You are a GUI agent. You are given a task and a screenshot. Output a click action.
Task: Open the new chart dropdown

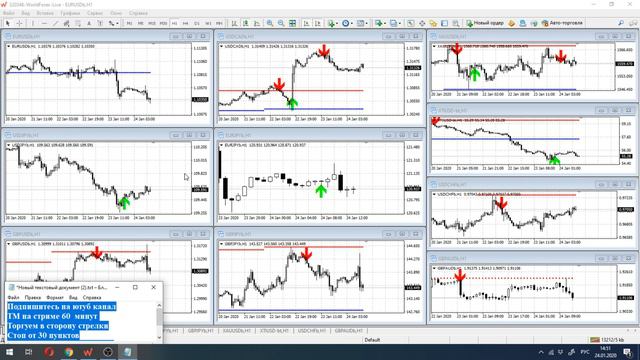[x=380, y=23]
